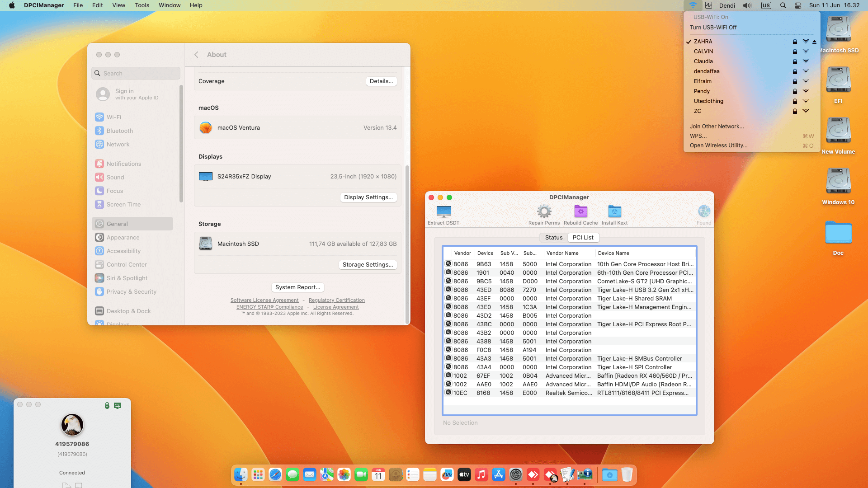
Task: Select Appearance in Settings sidebar
Action: click(x=133, y=237)
